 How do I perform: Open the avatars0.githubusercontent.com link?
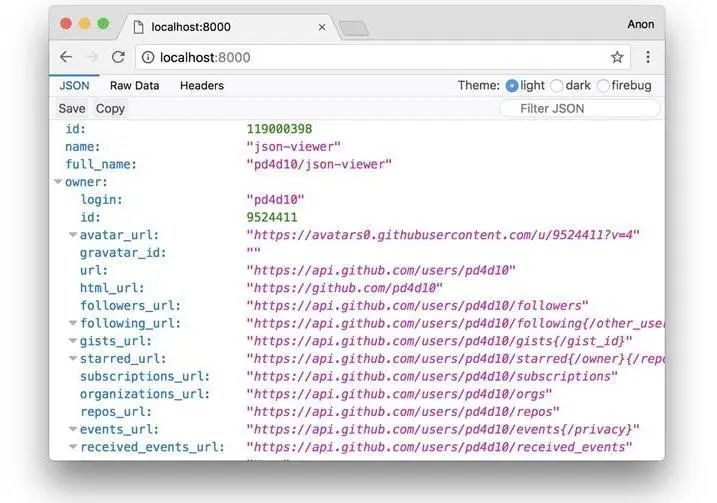click(x=443, y=235)
